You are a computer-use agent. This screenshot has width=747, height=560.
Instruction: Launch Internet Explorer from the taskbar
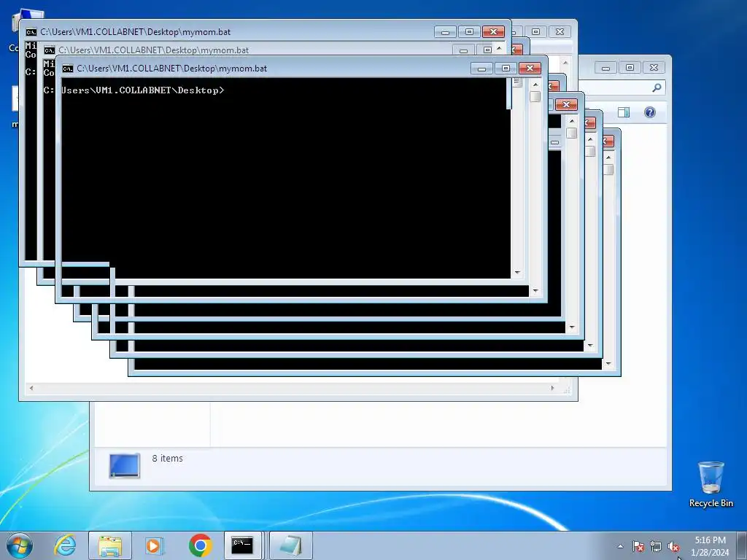click(x=65, y=545)
